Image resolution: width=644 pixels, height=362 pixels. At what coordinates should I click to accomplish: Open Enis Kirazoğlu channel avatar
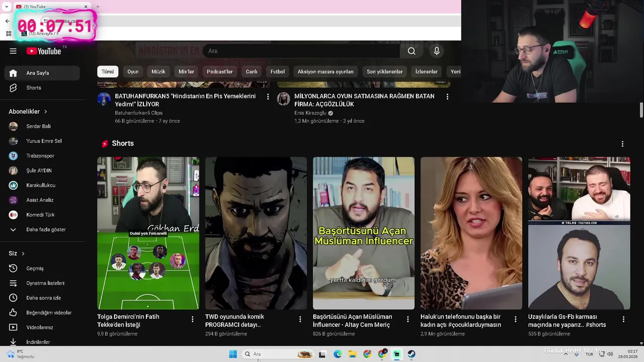click(284, 99)
